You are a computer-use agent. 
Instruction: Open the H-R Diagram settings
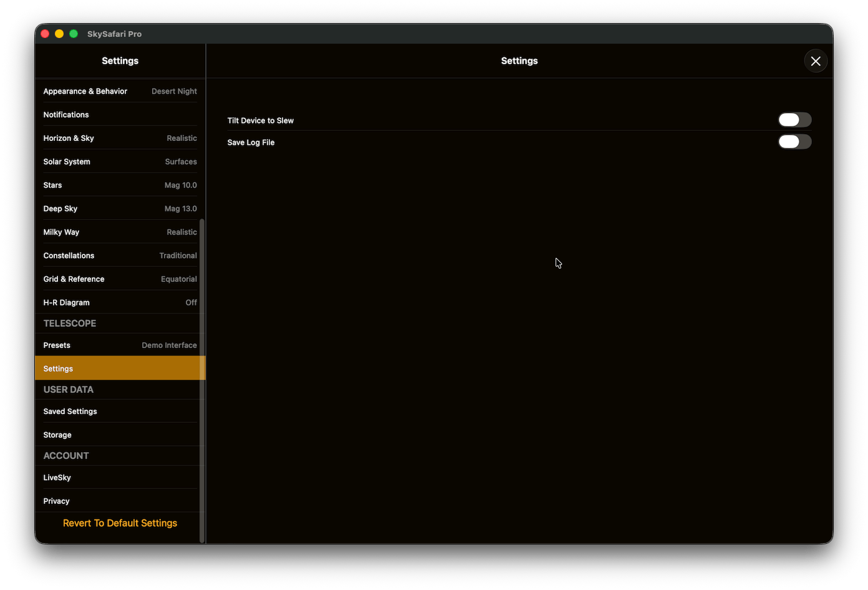pyautogui.click(x=120, y=302)
